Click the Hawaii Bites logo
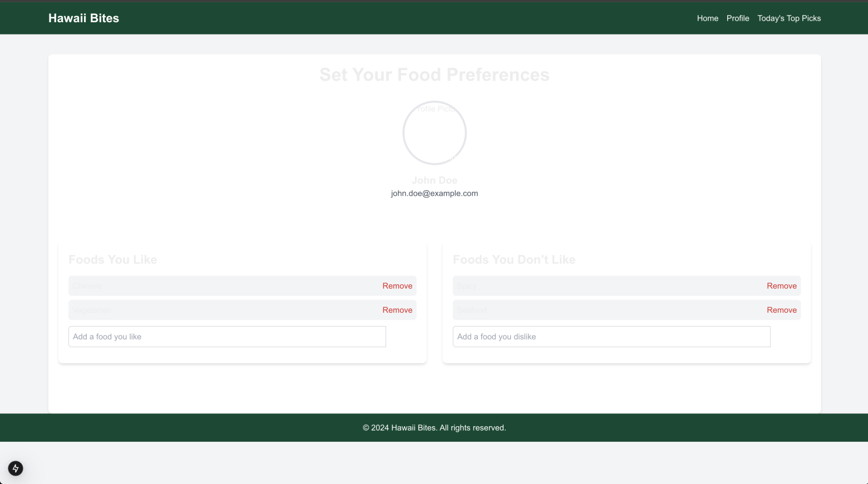Viewport: 868px width, 484px height. pyautogui.click(x=83, y=18)
